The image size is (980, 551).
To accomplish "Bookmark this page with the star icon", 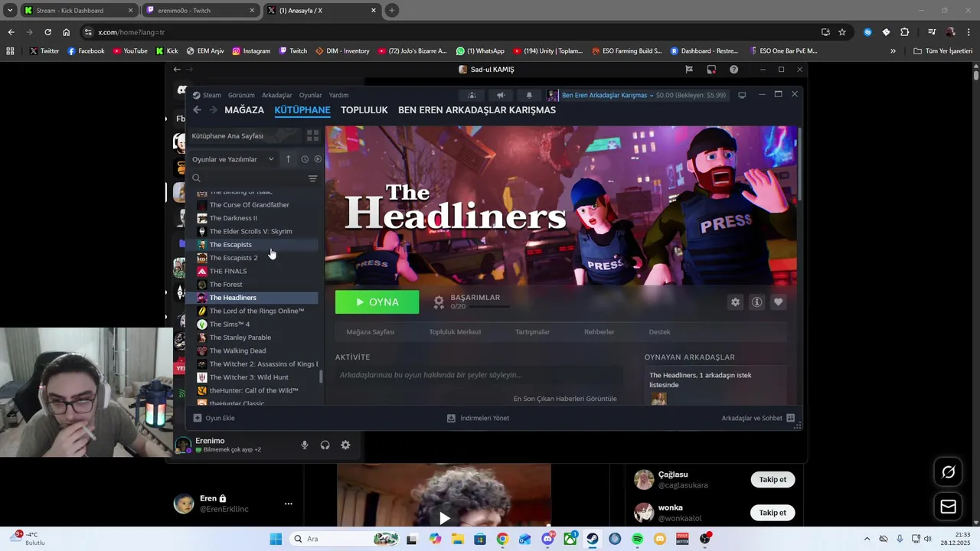I will point(842,32).
